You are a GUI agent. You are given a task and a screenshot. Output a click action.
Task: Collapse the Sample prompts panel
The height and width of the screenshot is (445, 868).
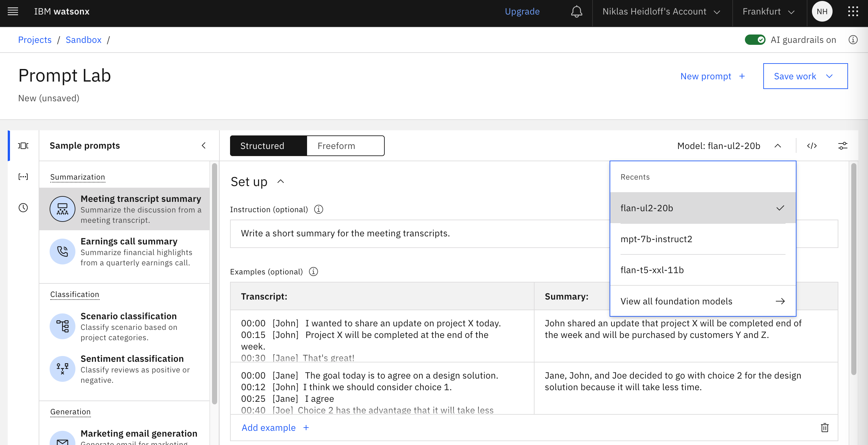(204, 146)
